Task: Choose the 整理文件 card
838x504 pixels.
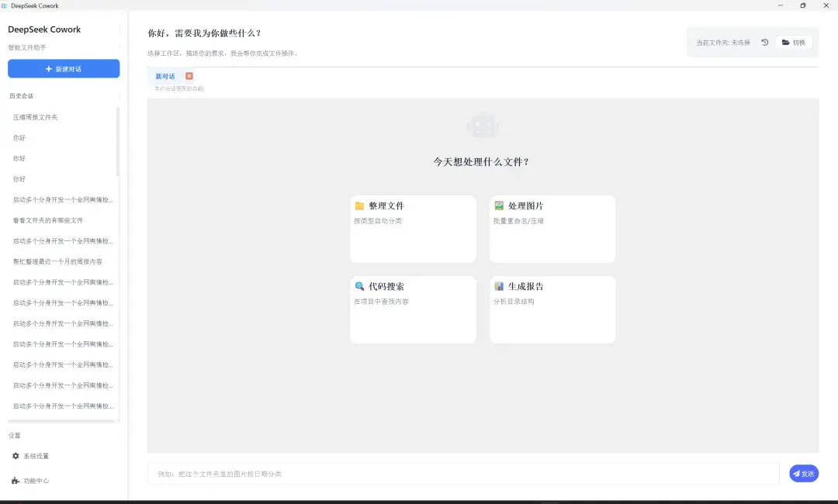Action: click(413, 229)
